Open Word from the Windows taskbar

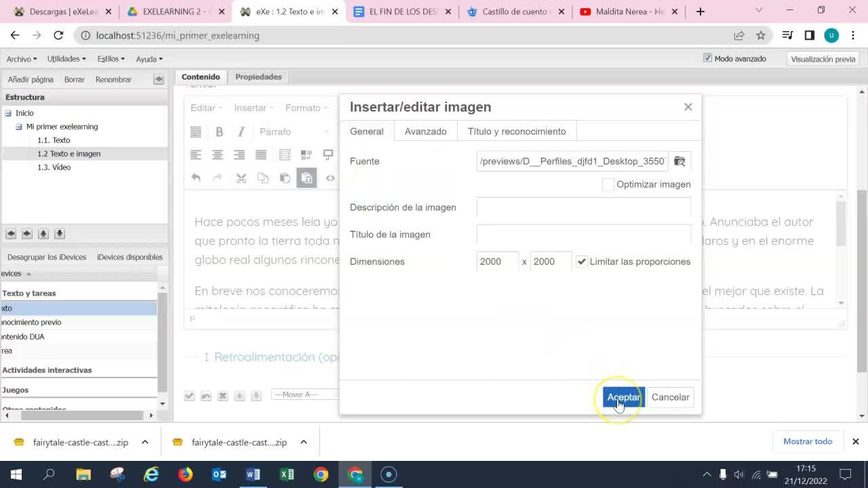click(x=253, y=474)
